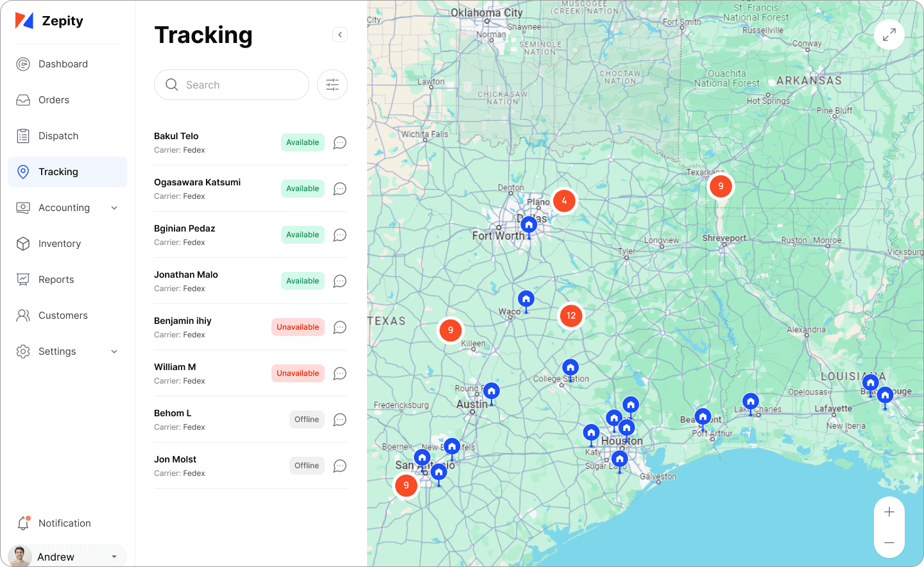This screenshot has width=924, height=567.
Task: Click the Search input field
Action: pos(232,85)
